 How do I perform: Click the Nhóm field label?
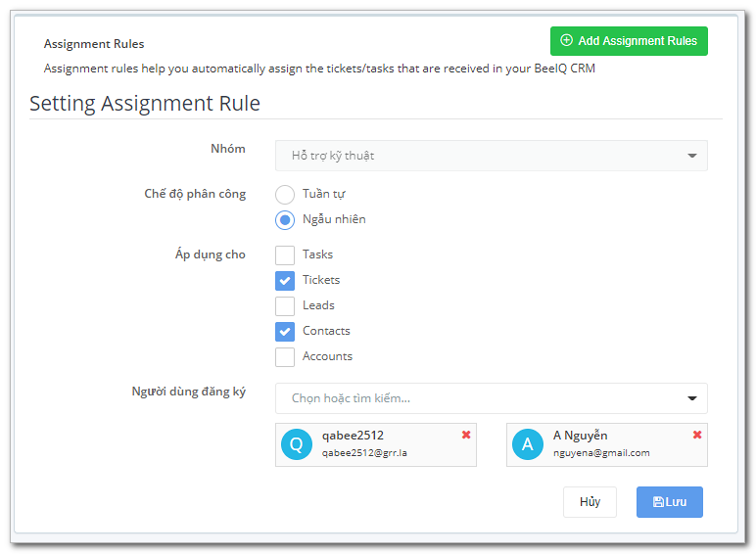click(228, 149)
